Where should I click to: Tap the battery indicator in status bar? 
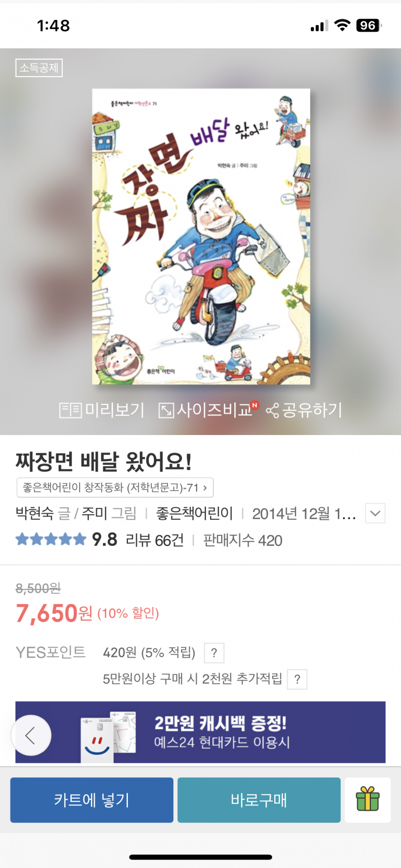(369, 26)
